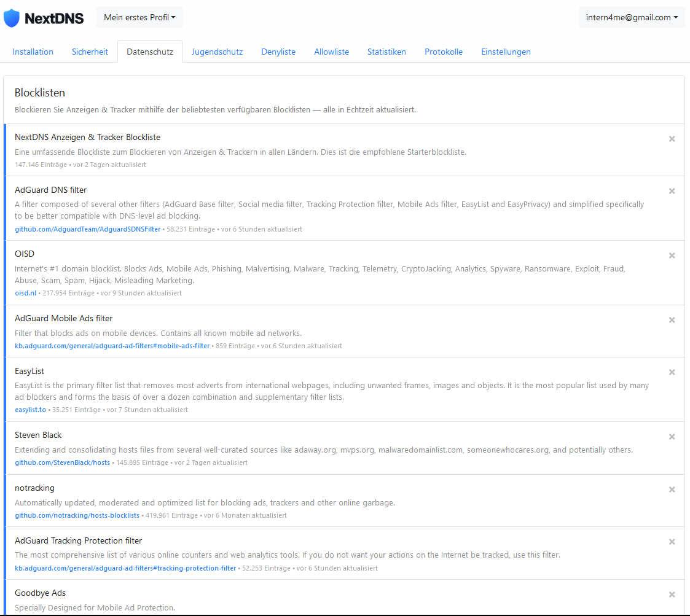The height and width of the screenshot is (616, 690).
Task: Click the '147.146 Einträge' info text
Action: pyautogui.click(x=41, y=165)
